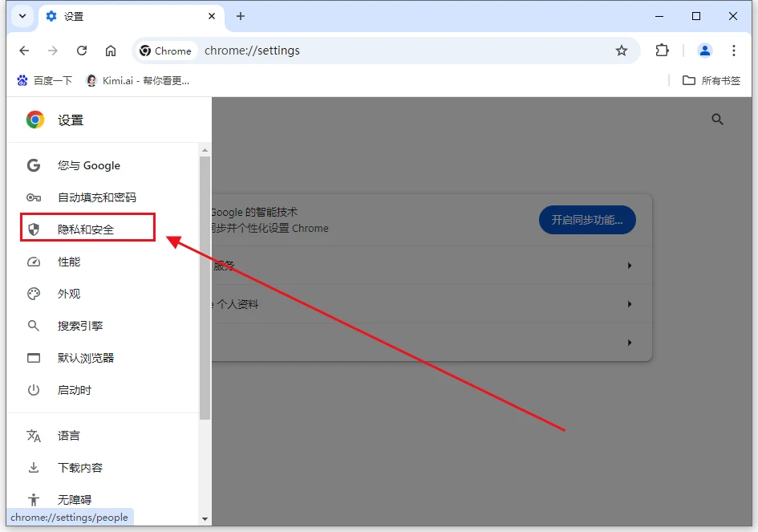Click the sidebar scroll up arrow
The width and height of the screenshot is (758, 532).
(205, 150)
